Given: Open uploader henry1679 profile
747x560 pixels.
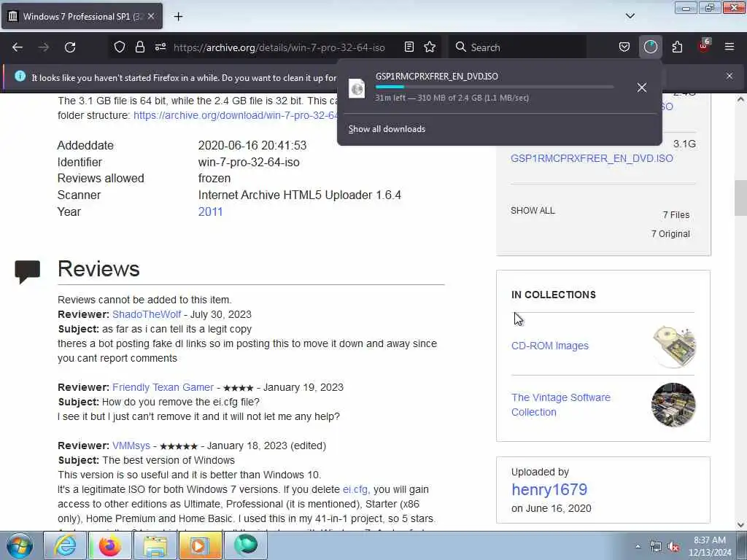Looking at the screenshot, I should [x=549, y=489].
